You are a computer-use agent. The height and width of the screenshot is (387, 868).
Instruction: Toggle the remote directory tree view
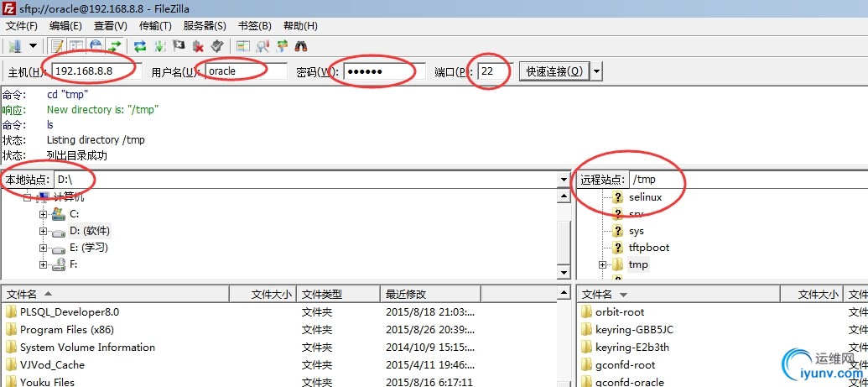96,46
